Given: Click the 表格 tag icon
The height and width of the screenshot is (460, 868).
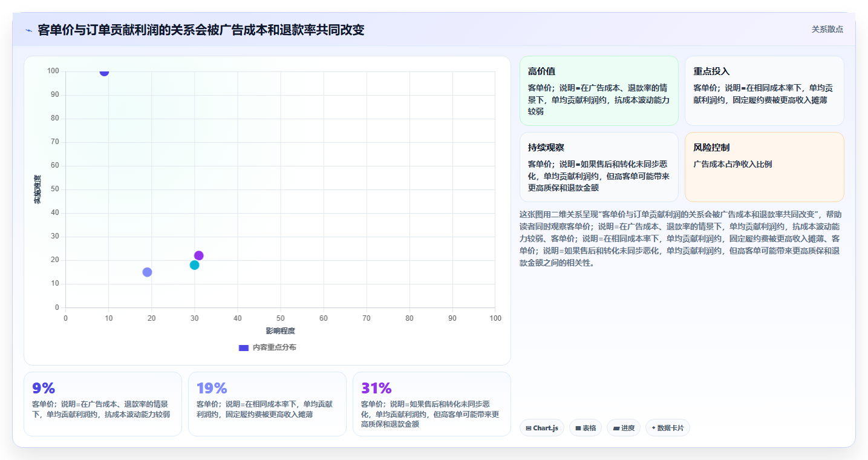Looking at the screenshot, I should [578, 429].
